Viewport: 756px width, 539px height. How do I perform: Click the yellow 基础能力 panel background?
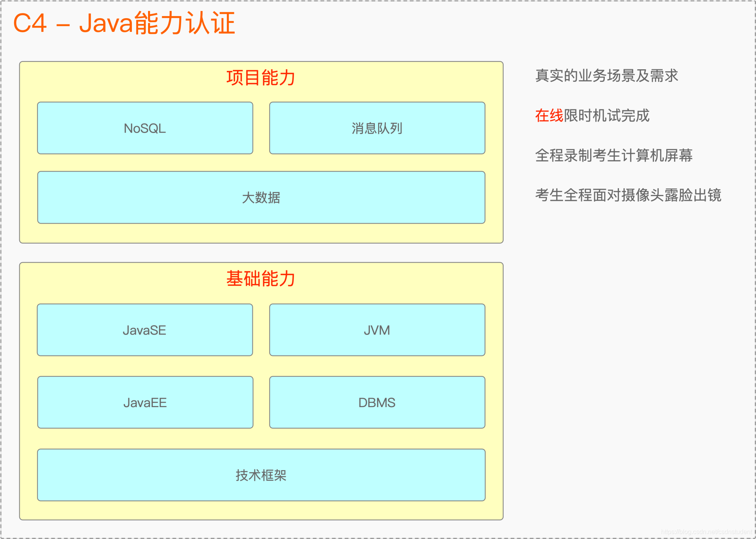pyautogui.click(x=261, y=510)
